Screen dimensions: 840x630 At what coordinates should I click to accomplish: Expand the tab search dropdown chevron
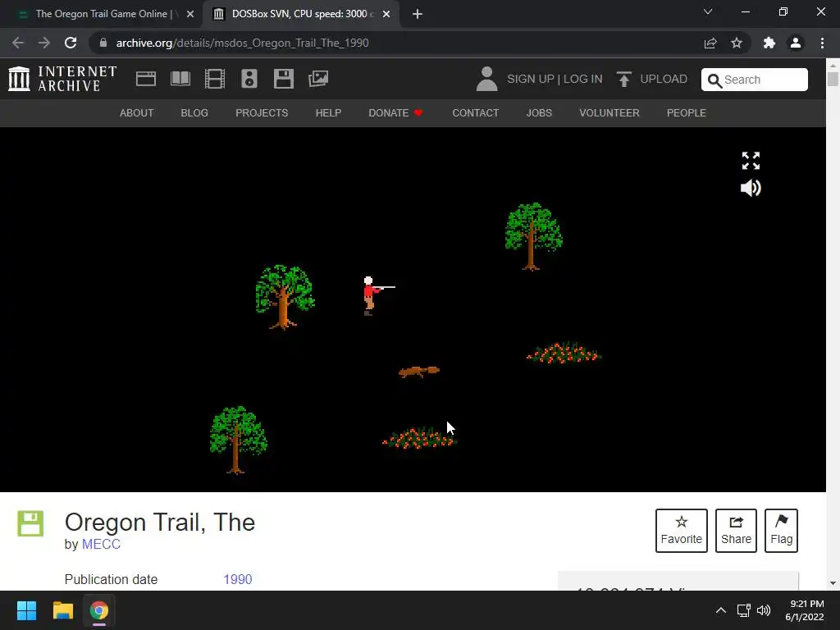(708, 11)
